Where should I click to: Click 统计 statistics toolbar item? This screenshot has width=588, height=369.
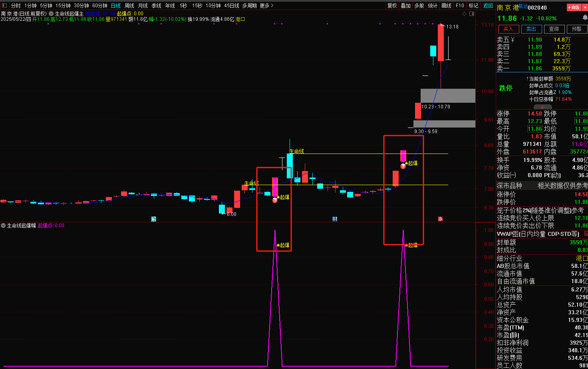coord(433,6)
